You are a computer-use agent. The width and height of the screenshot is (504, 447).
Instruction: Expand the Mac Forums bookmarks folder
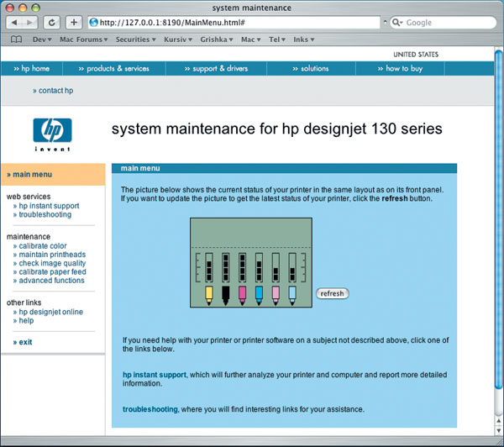point(83,39)
